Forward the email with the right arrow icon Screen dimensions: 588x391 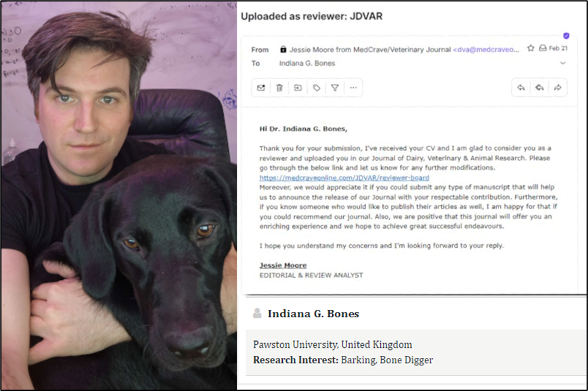click(558, 88)
